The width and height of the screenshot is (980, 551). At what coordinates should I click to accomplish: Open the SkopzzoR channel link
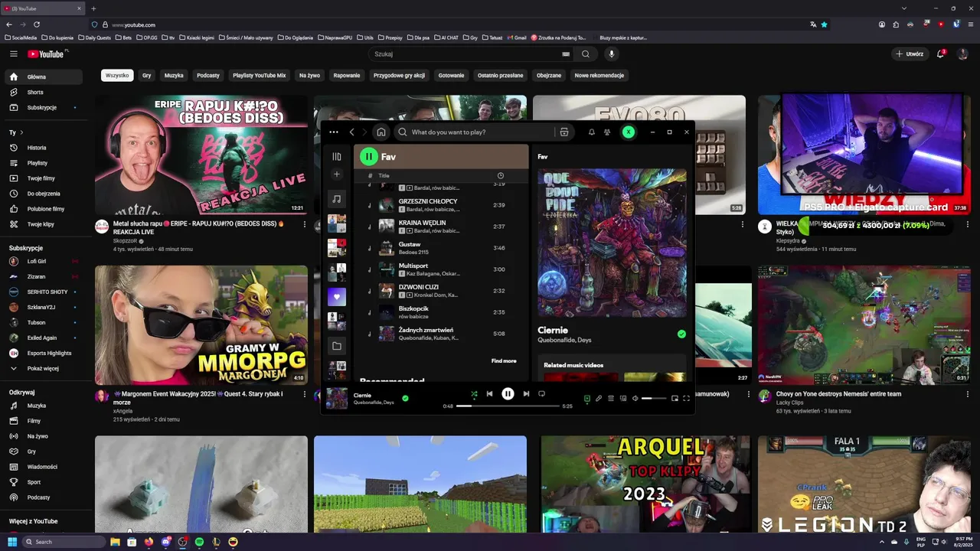[x=123, y=240]
